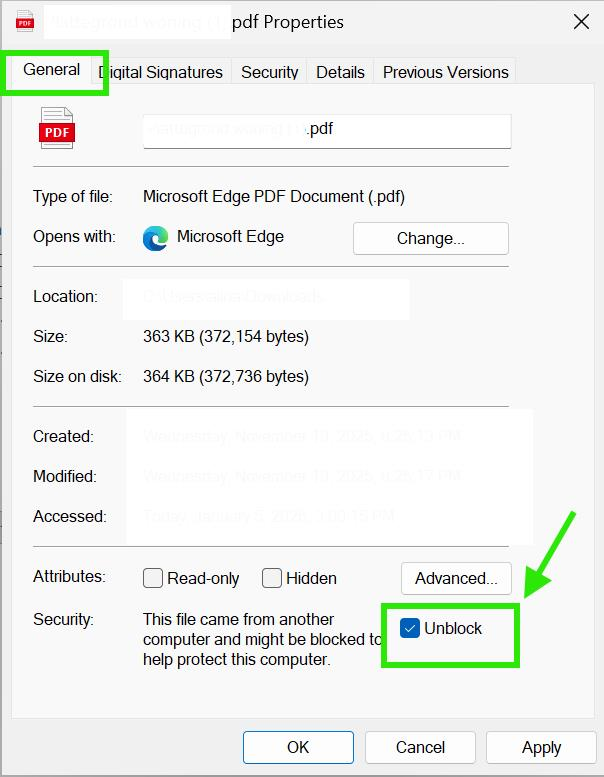Close the Properties dialog with X
Image resolution: width=604 pixels, height=777 pixels.
tap(581, 22)
